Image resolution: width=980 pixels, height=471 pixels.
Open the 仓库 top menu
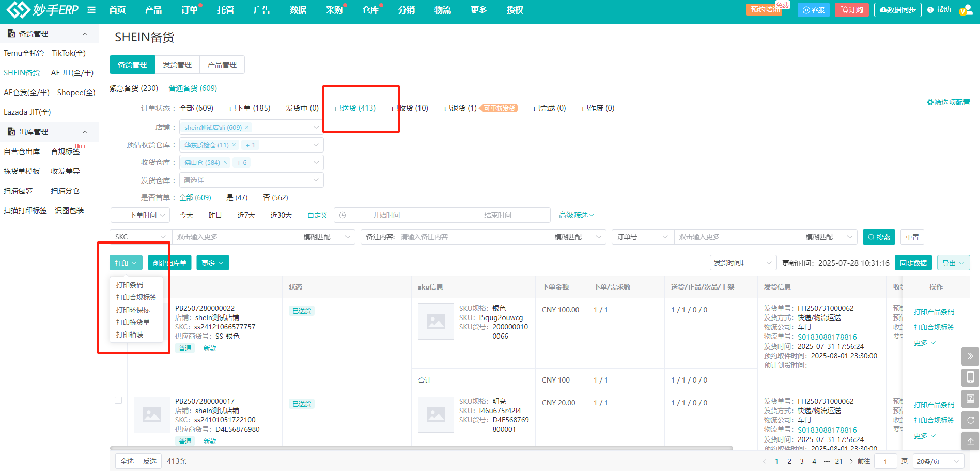tap(370, 10)
